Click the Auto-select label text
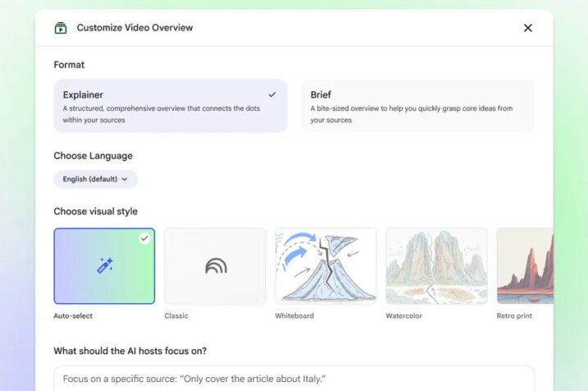Image resolution: width=588 pixels, height=391 pixels. (73, 316)
